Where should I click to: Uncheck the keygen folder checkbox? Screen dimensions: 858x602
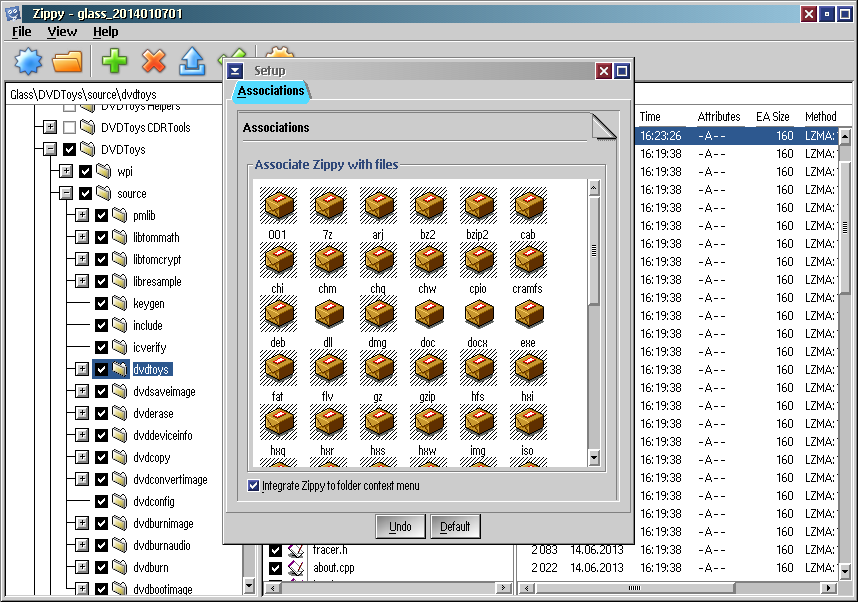[x=101, y=303]
